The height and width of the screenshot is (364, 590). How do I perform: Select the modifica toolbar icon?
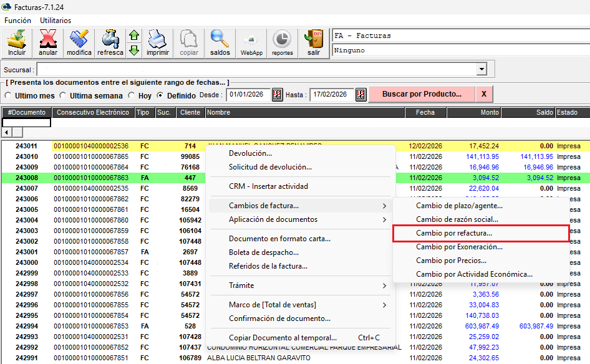coord(79,43)
